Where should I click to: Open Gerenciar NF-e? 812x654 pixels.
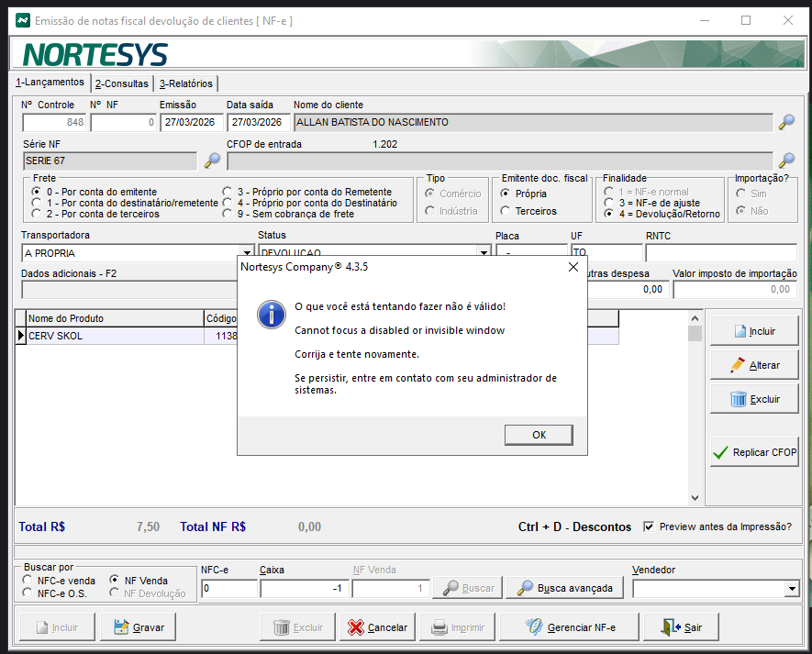click(569, 627)
